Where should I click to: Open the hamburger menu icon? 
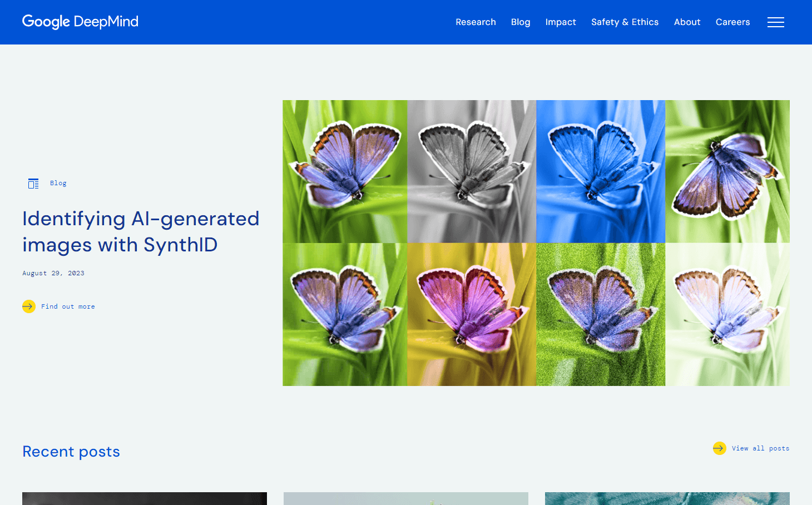[x=775, y=22]
